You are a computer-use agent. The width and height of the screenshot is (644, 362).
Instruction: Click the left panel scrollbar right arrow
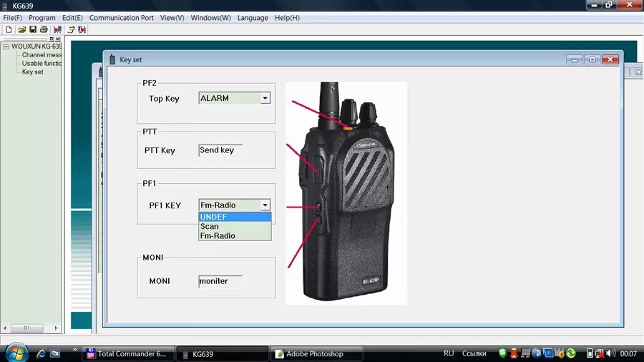pos(56,328)
